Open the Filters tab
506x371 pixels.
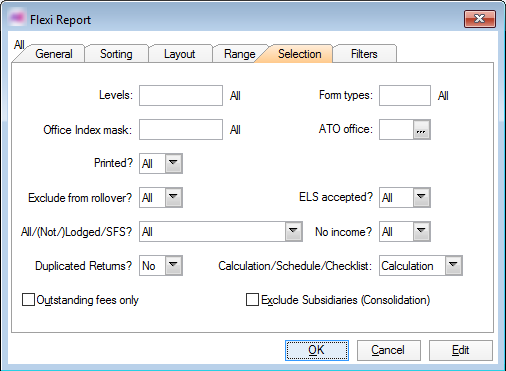(x=364, y=54)
